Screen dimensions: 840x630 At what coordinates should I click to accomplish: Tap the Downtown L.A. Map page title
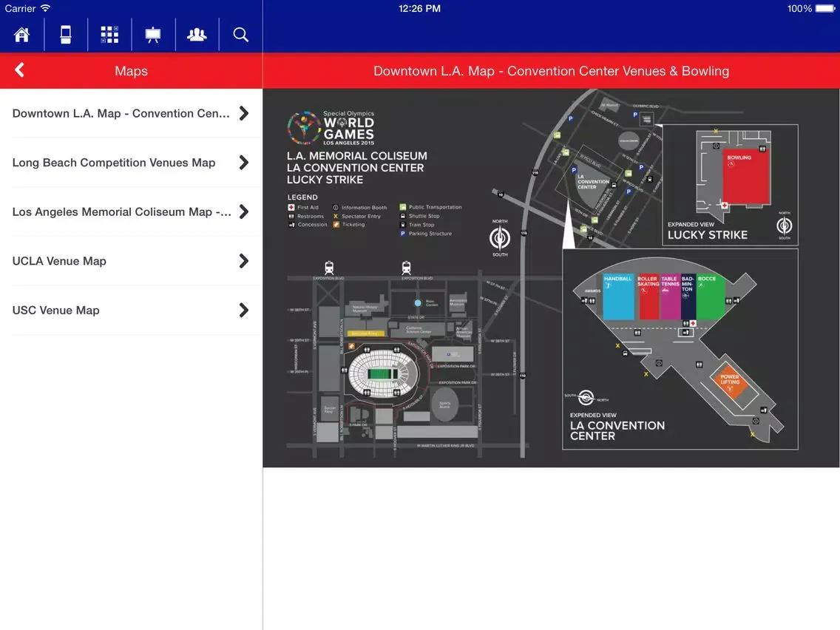click(552, 71)
